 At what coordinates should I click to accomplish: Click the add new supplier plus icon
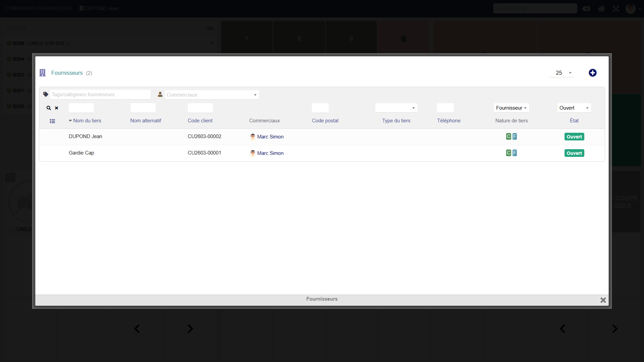[x=592, y=73]
